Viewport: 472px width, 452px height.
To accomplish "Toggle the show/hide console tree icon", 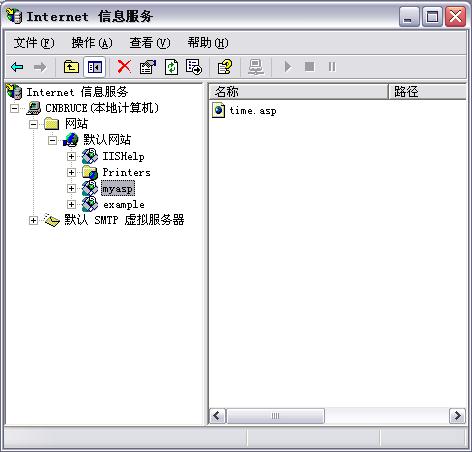I will (95, 67).
